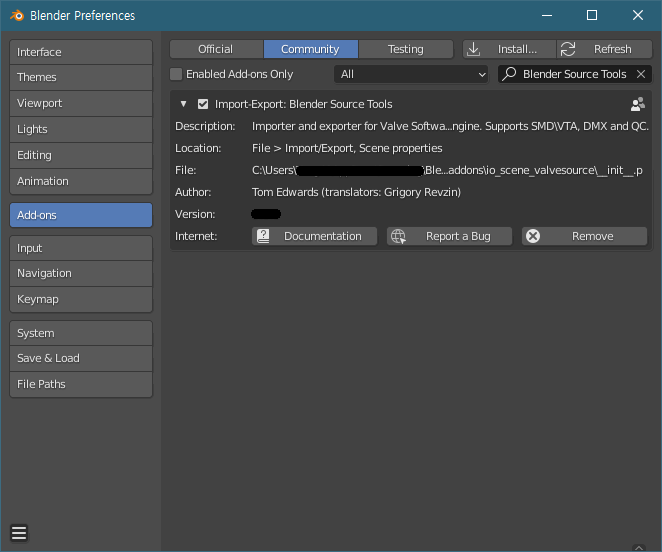Switch to Official add-ons filter
This screenshot has width=662, height=552.
pyautogui.click(x=217, y=49)
